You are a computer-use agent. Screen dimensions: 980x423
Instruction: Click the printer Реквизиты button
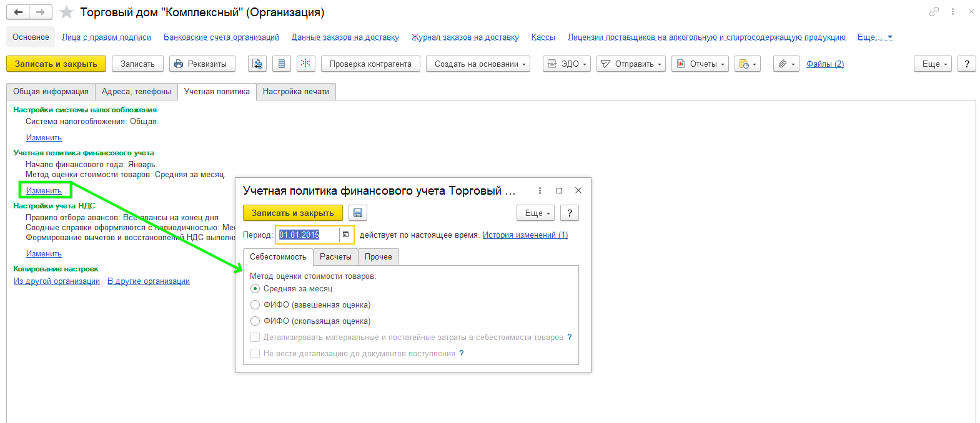202,64
